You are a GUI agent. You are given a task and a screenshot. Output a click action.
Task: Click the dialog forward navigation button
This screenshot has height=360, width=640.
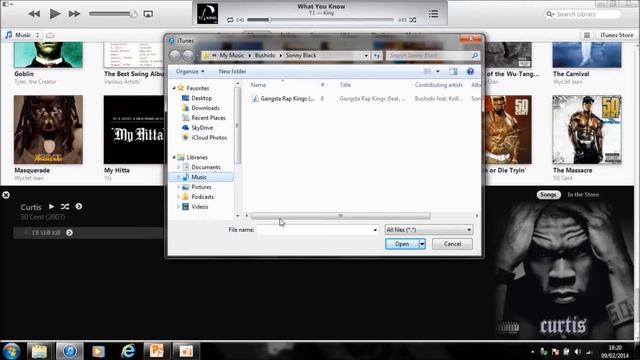point(188,55)
